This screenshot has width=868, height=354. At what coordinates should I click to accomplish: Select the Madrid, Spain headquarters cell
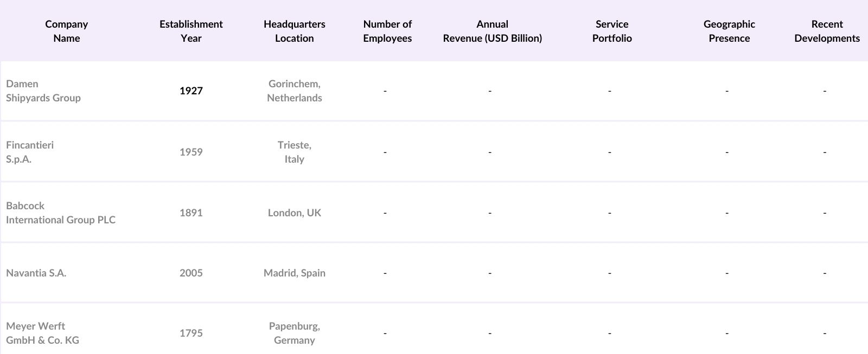point(294,273)
